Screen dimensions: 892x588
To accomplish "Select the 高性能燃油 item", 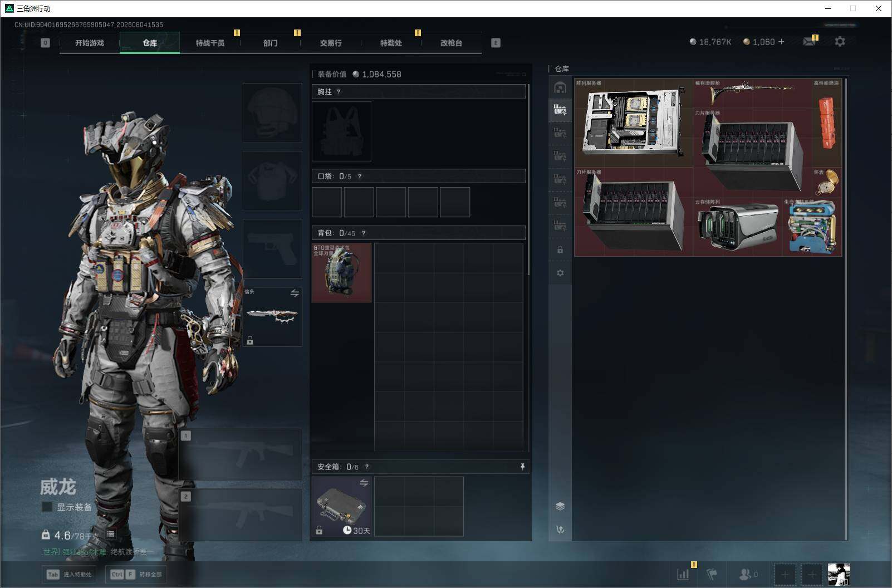I will pyautogui.click(x=827, y=122).
